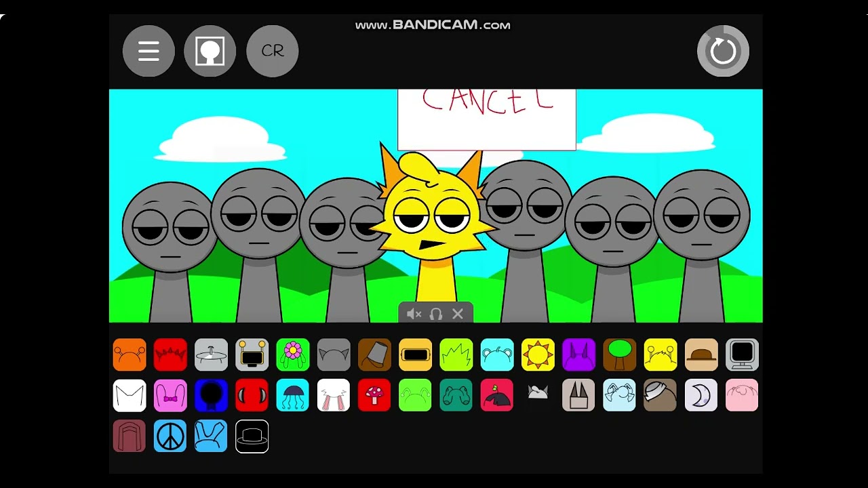Pick the purple horned sound icon
Image resolution: width=868 pixels, height=488 pixels.
578,355
